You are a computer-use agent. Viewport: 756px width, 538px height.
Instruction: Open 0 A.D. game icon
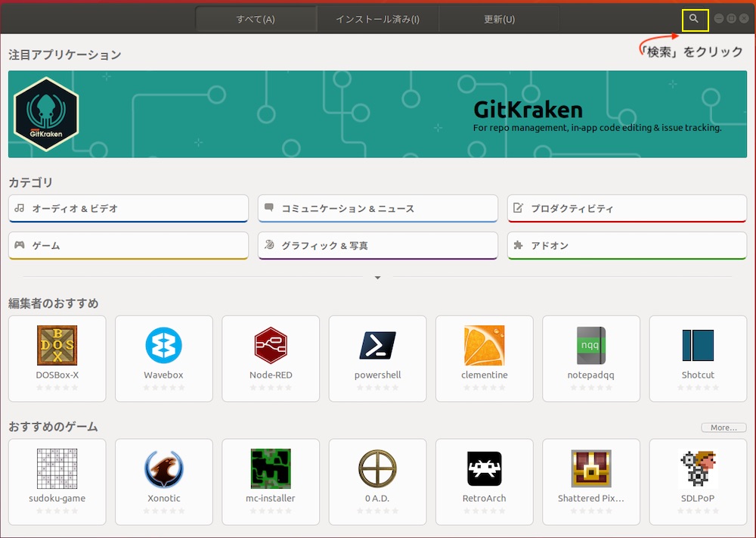[377, 468]
